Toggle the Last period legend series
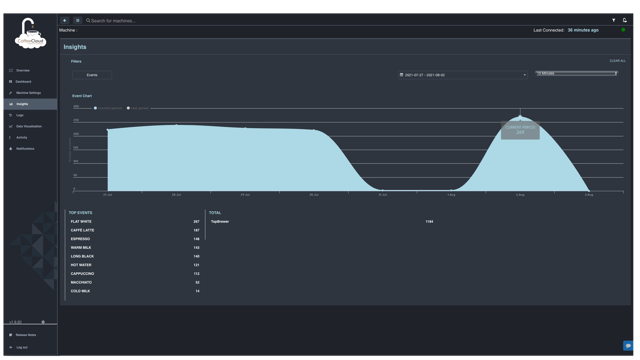The height and width of the screenshot is (360, 640). click(138, 108)
